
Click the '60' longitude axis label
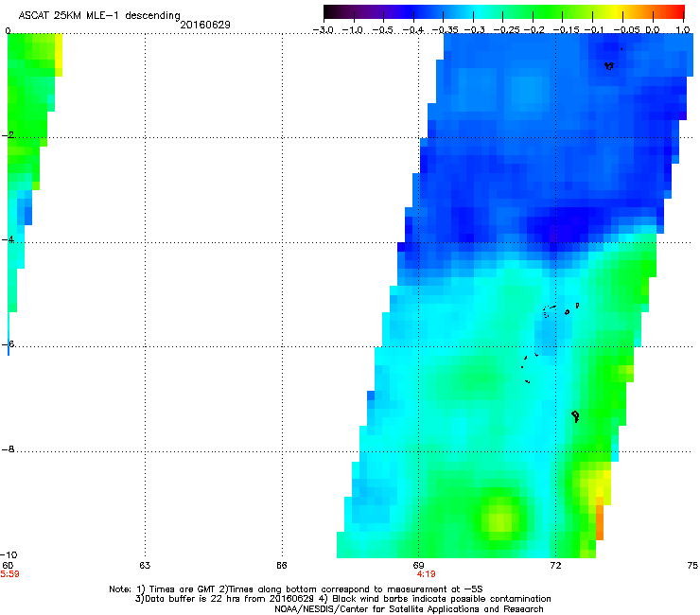8,566
